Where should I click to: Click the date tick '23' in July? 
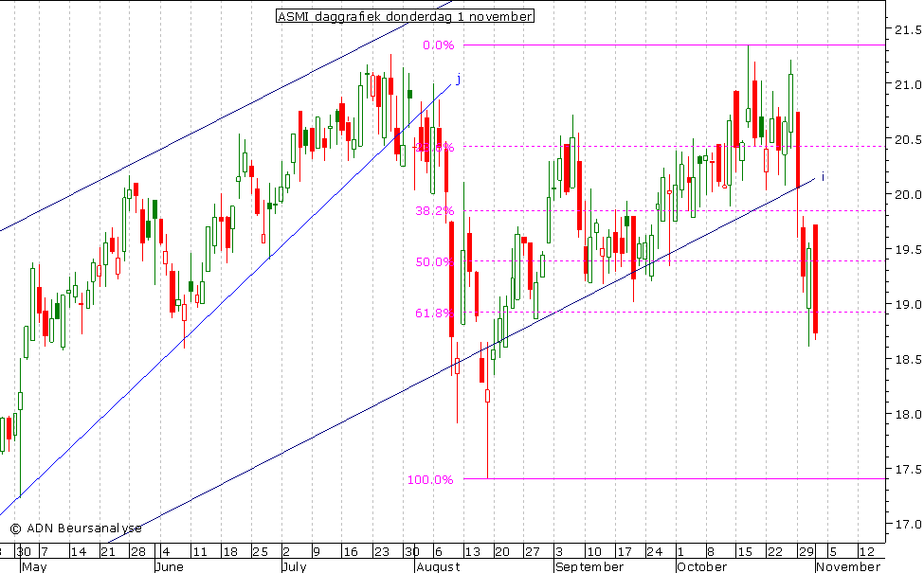(382, 552)
